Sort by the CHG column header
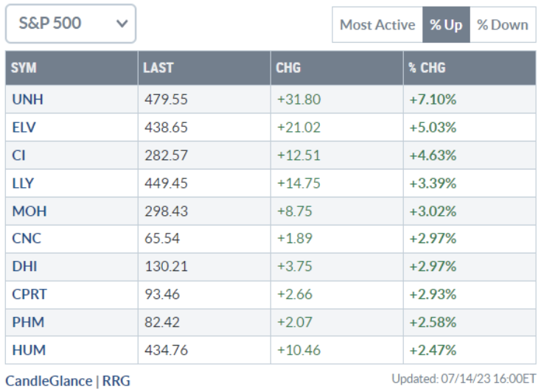The width and height of the screenshot is (544, 392). [287, 68]
